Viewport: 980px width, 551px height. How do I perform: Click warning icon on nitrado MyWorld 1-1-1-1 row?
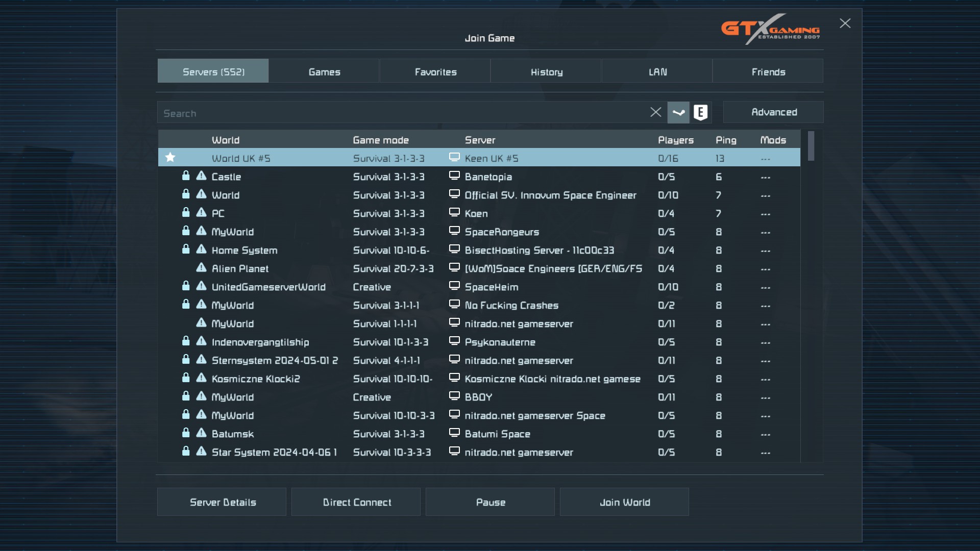[x=202, y=323]
